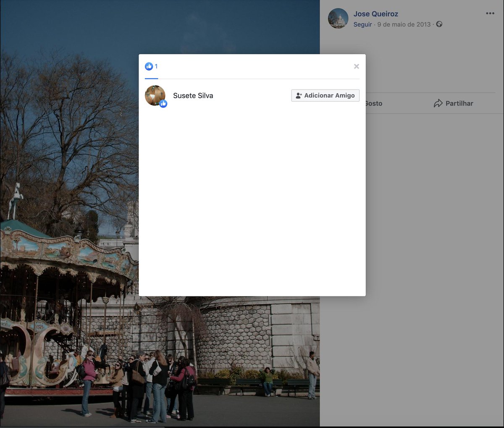Close the likes dialog with X
Image resolution: width=504 pixels, height=428 pixels.
tap(357, 66)
